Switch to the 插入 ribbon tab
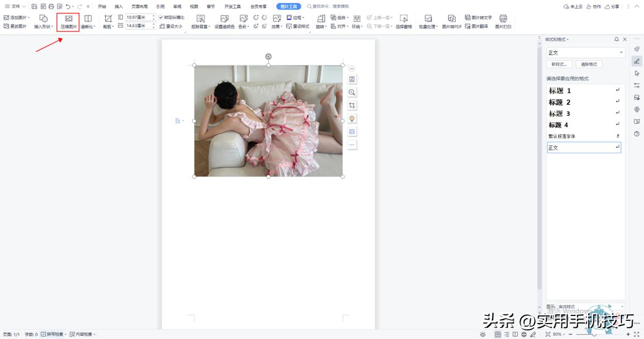 coord(119,6)
